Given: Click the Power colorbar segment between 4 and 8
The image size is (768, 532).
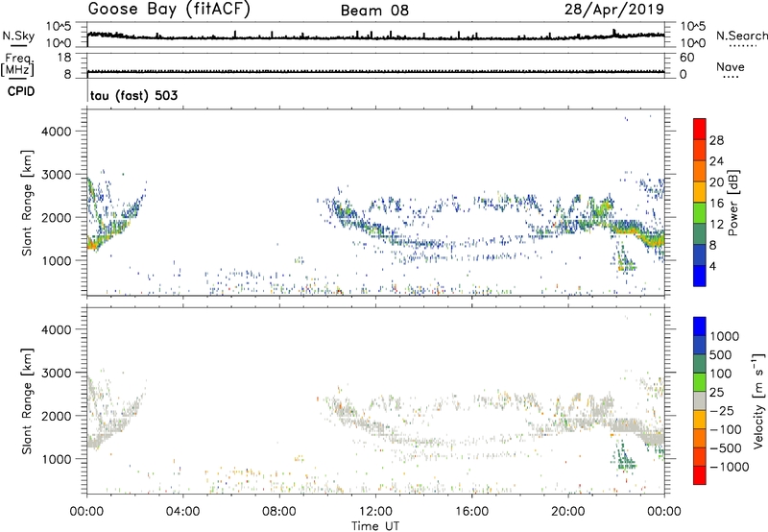Looking at the screenshot, I should (x=700, y=255).
